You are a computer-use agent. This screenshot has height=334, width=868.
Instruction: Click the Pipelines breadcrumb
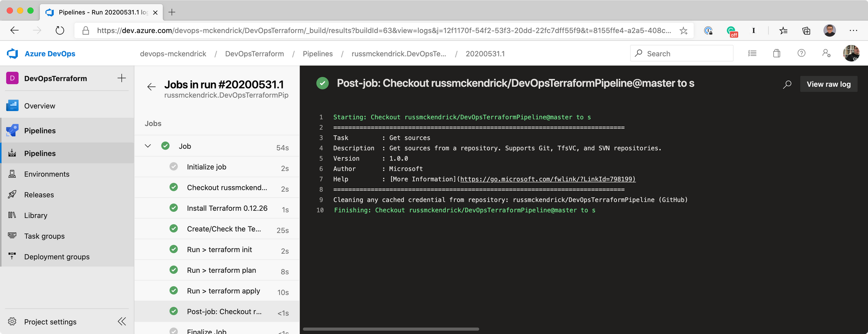pyautogui.click(x=318, y=54)
